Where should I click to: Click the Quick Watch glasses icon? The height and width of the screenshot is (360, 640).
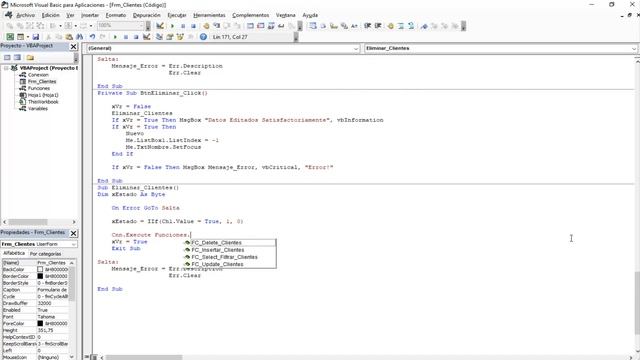tap(281, 26)
